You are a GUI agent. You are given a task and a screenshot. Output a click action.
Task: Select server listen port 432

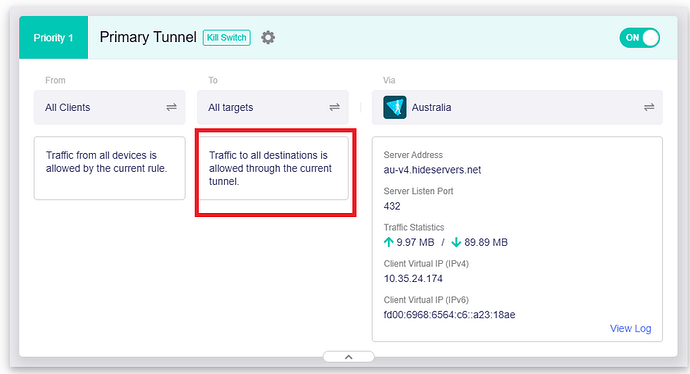point(392,206)
